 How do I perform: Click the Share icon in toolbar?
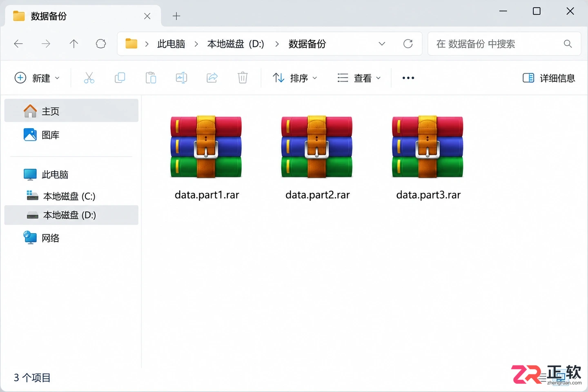[212, 78]
